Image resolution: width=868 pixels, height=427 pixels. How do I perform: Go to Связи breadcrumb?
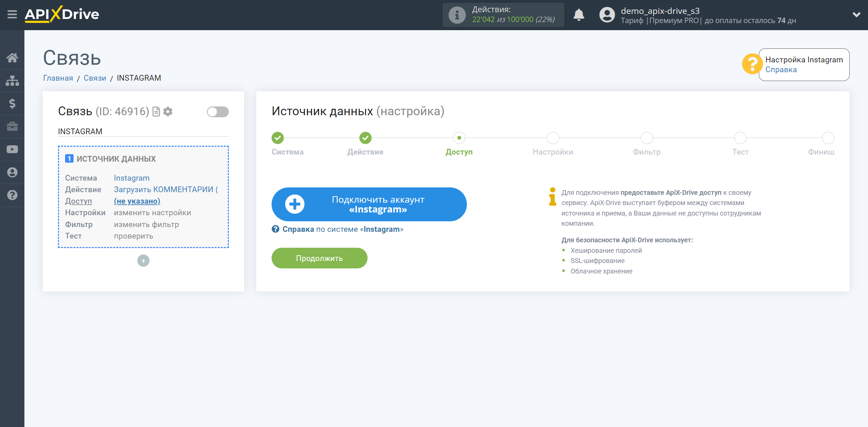tap(95, 78)
